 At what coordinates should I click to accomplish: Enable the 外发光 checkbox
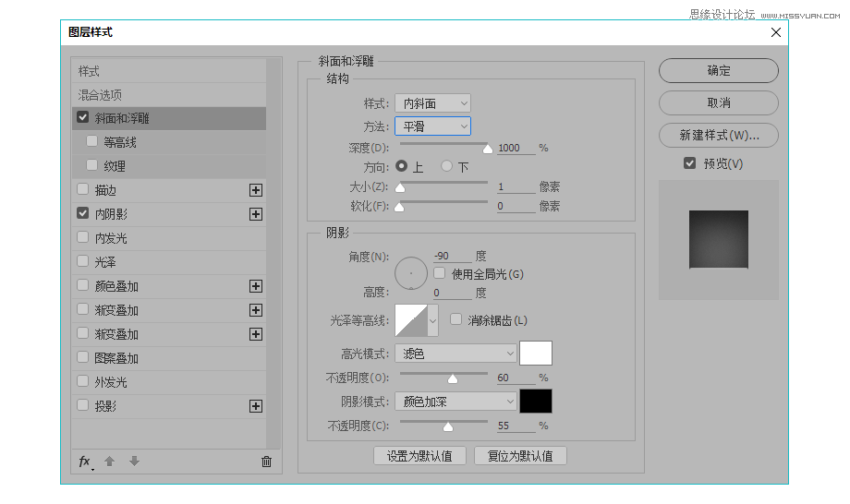click(83, 381)
